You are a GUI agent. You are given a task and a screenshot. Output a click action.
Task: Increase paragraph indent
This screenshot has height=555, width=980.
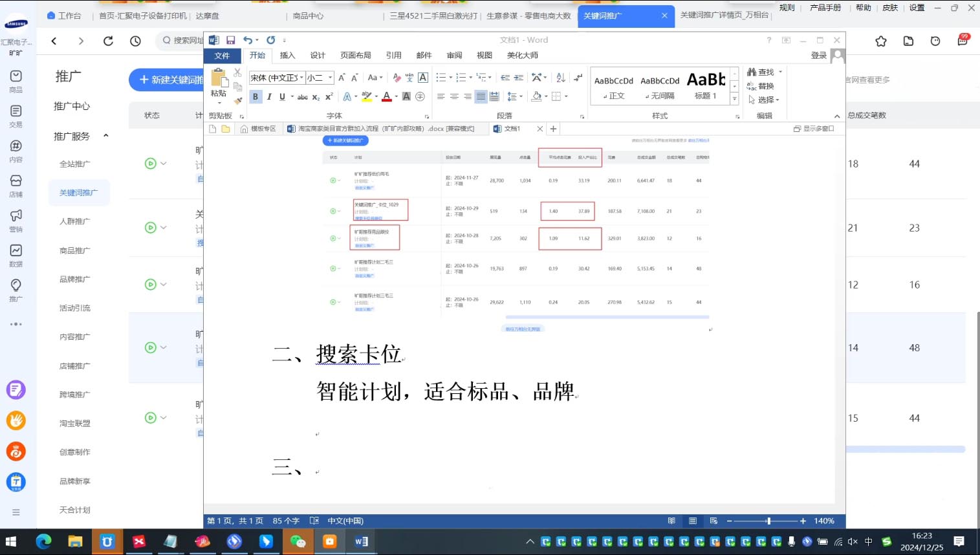click(519, 78)
